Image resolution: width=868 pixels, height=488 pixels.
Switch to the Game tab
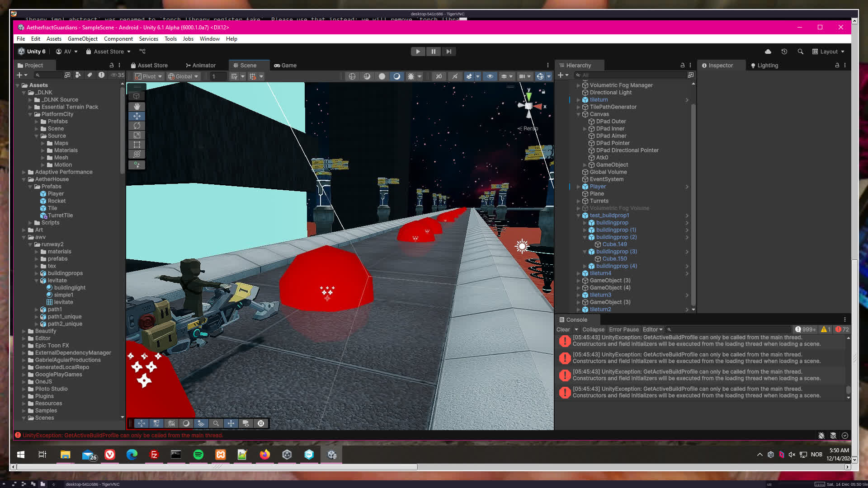pyautogui.click(x=285, y=66)
